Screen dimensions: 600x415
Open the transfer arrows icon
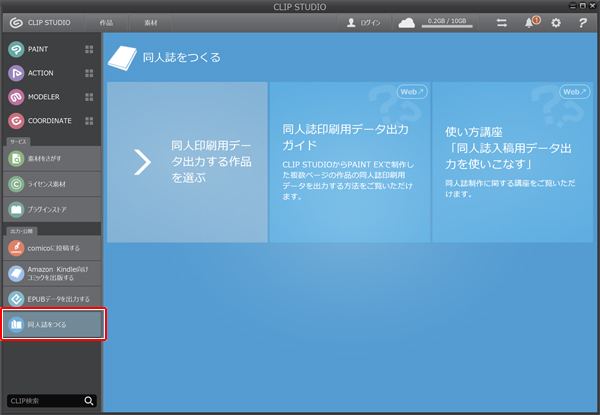point(502,23)
